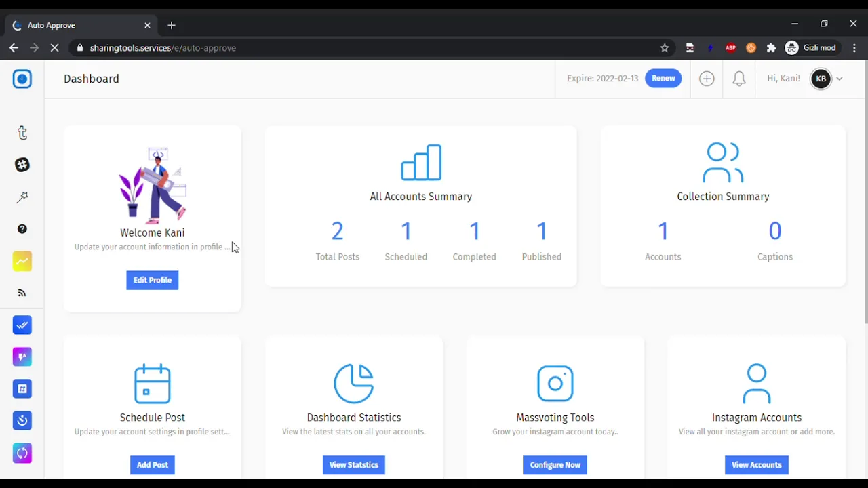
Task: Open the Chrome three-dot menu
Action: pyautogui.click(x=854, y=48)
